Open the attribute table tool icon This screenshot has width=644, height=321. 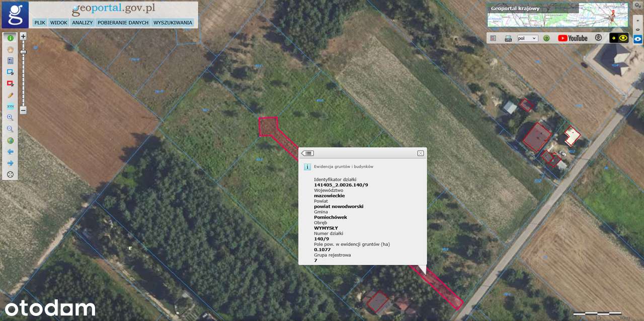point(10,61)
